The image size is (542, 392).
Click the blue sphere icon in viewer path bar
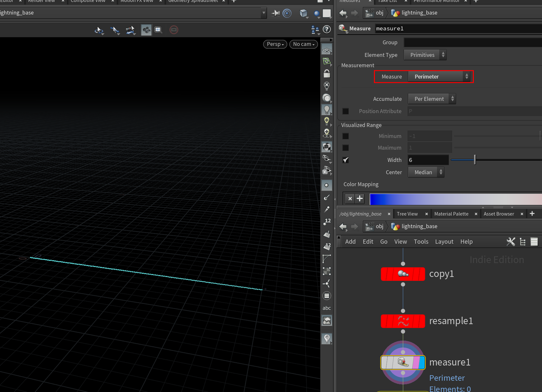click(317, 14)
